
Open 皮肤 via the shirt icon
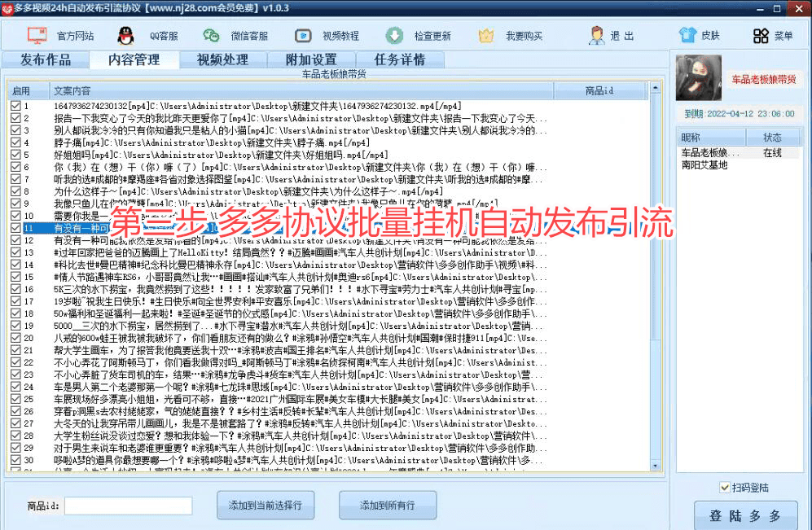pos(687,36)
